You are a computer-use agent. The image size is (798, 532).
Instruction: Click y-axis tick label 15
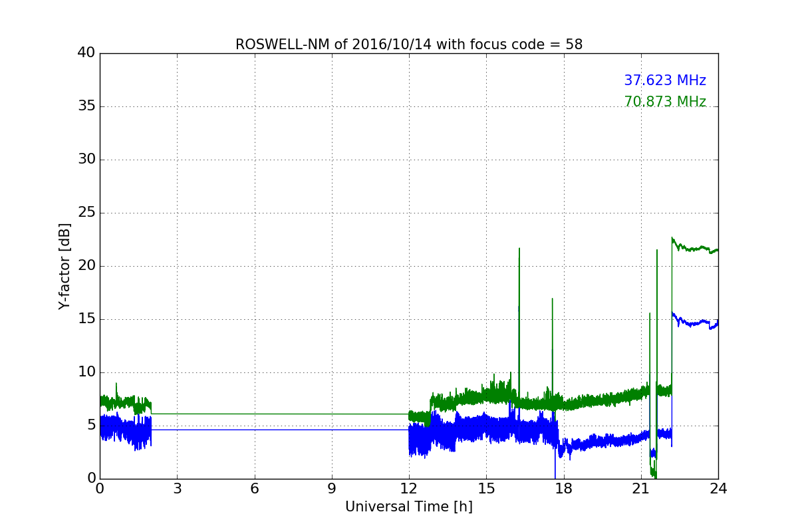86,319
